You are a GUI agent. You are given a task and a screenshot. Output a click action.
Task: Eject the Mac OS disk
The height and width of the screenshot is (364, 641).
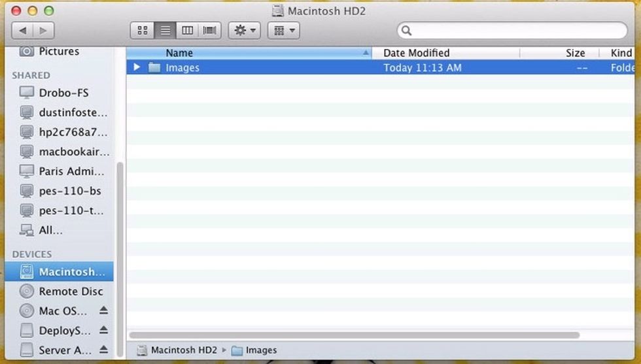tap(103, 311)
